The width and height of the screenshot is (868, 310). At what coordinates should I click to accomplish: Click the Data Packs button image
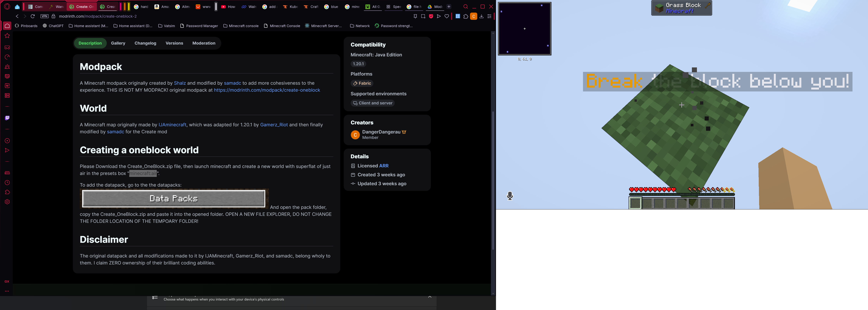(174, 198)
